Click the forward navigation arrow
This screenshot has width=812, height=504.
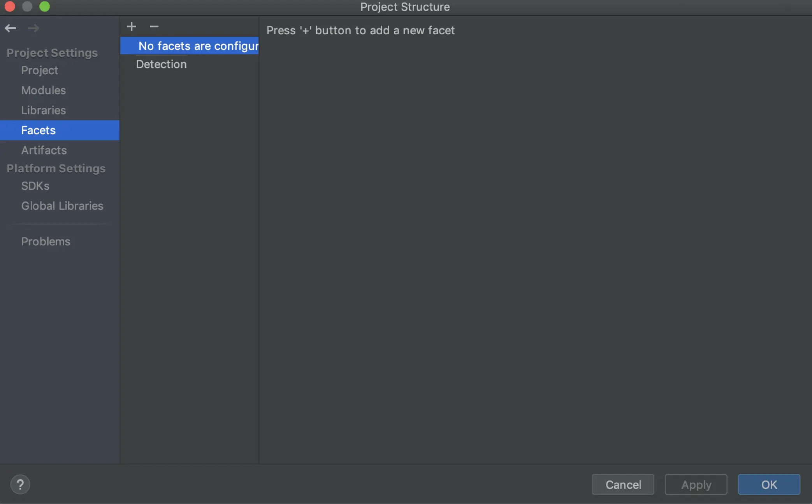point(33,28)
